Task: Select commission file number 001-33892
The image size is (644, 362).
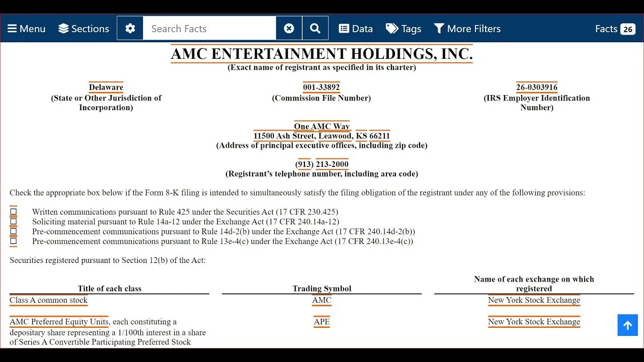Action: (x=321, y=87)
